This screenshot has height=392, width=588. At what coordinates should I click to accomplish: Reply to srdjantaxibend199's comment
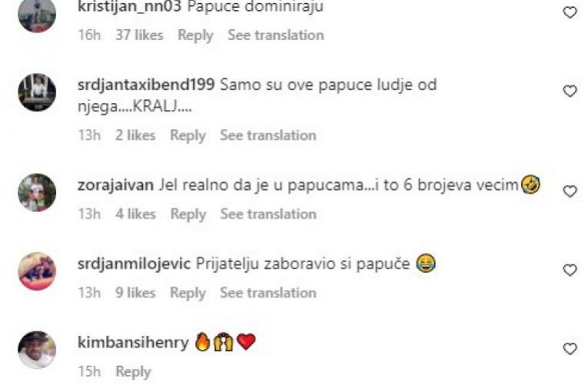(x=188, y=135)
